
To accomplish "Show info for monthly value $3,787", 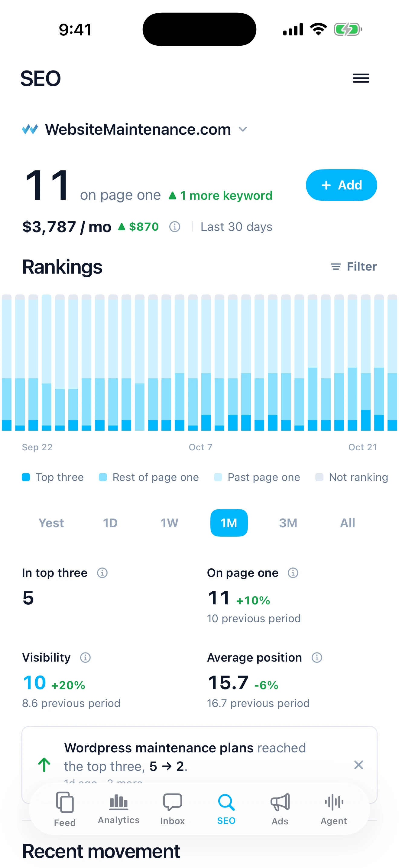I will [x=175, y=227].
